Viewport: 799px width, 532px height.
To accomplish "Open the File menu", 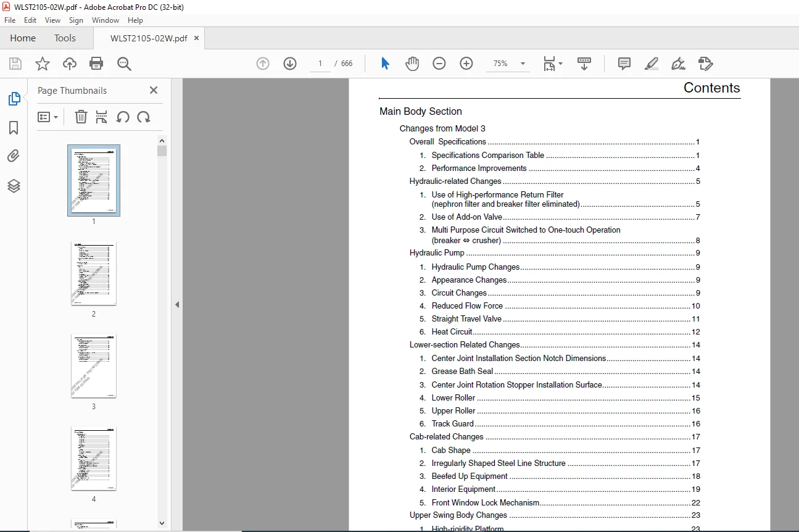I will (x=10, y=20).
